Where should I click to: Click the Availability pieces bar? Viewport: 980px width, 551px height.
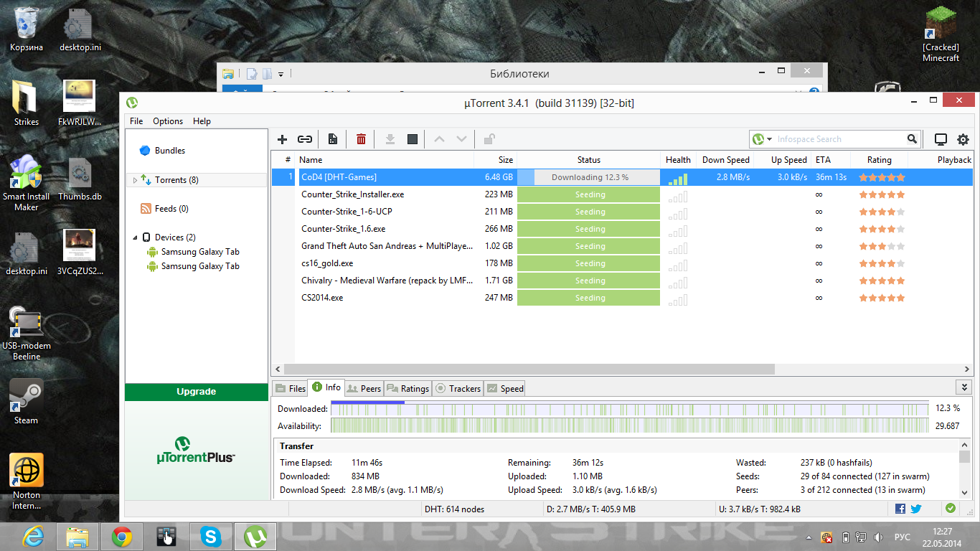point(629,425)
